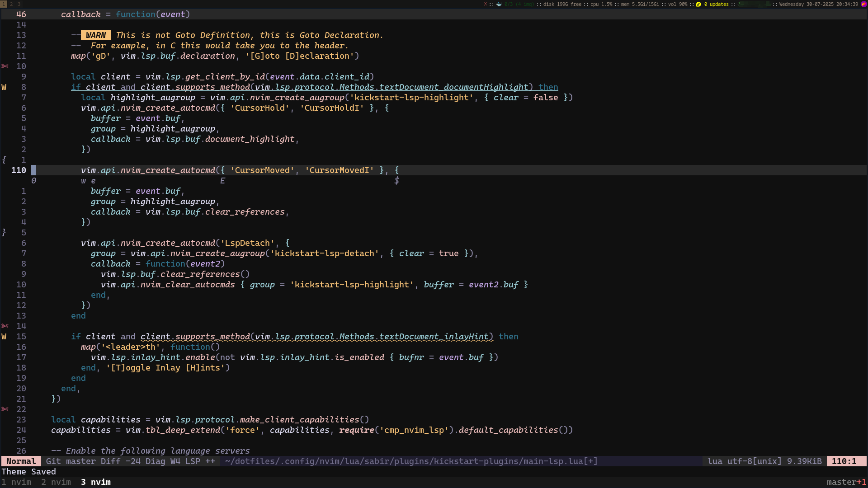Click the yellow updates icon in top bar

(x=698, y=4)
